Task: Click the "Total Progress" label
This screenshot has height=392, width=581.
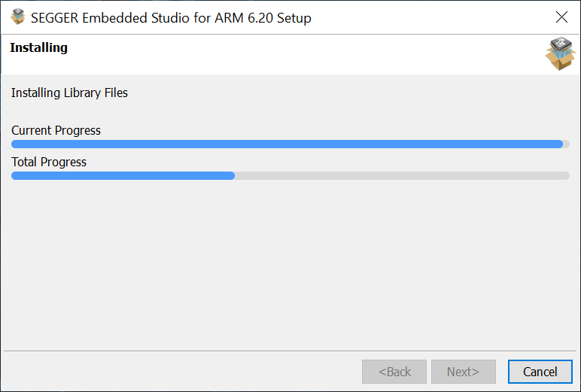Action: (x=49, y=163)
